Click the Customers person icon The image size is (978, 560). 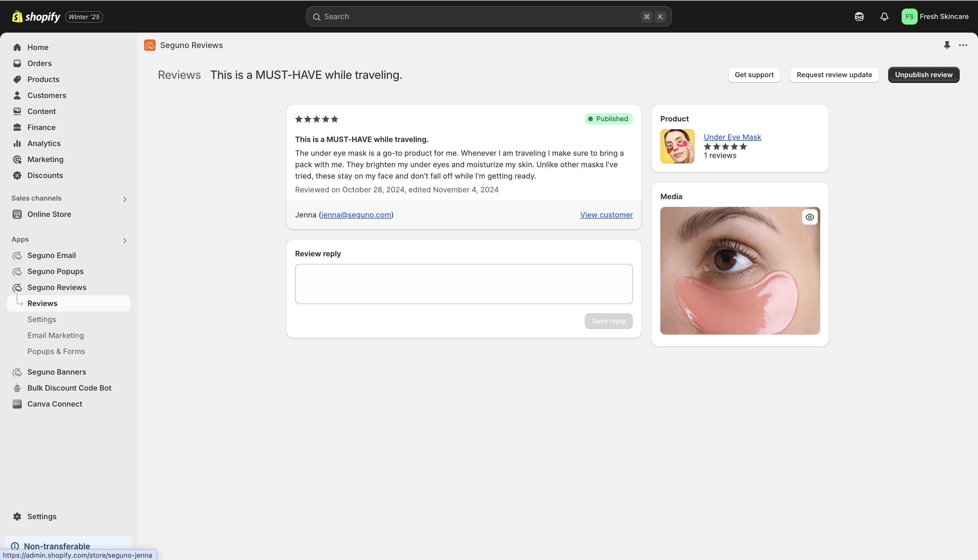click(x=17, y=95)
